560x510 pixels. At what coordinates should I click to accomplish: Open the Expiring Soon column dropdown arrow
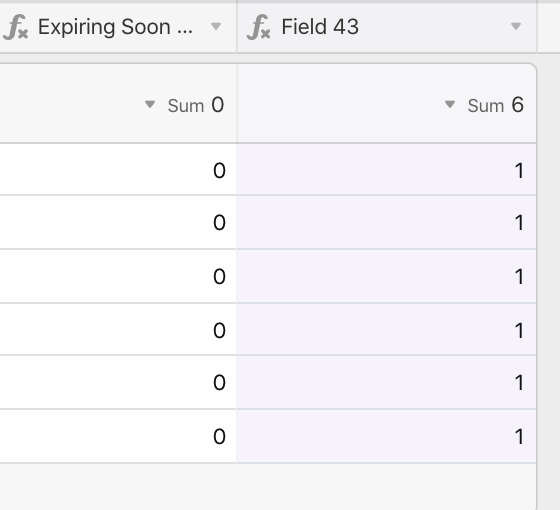(x=216, y=26)
